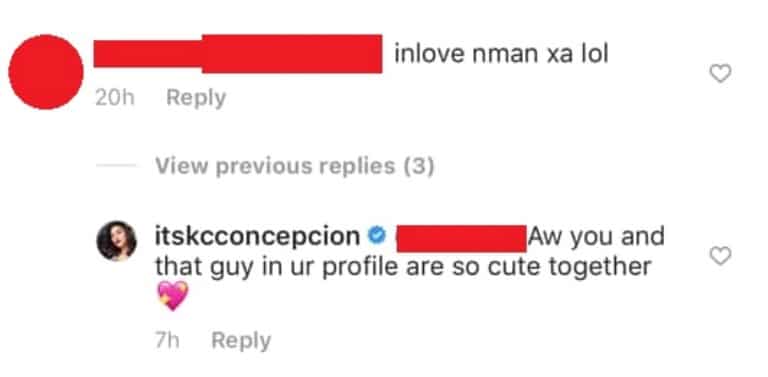Open the redacted username on the top comment
The height and width of the screenshot is (377, 768).
point(238,53)
